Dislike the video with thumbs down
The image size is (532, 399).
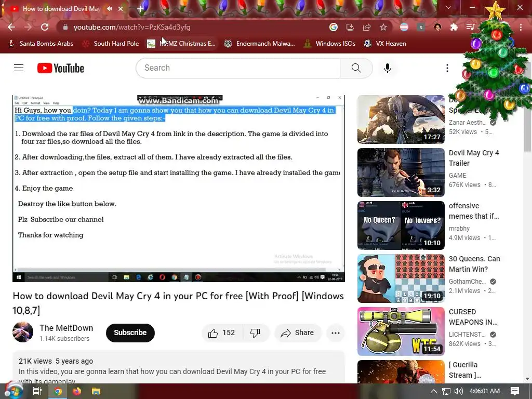click(x=256, y=333)
